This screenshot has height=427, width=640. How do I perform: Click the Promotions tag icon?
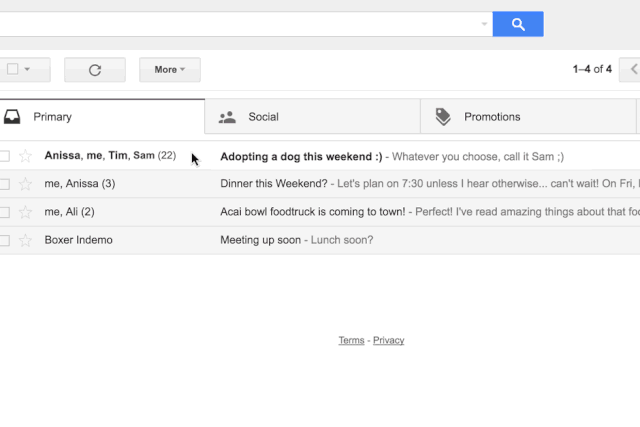click(x=443, y=117)
